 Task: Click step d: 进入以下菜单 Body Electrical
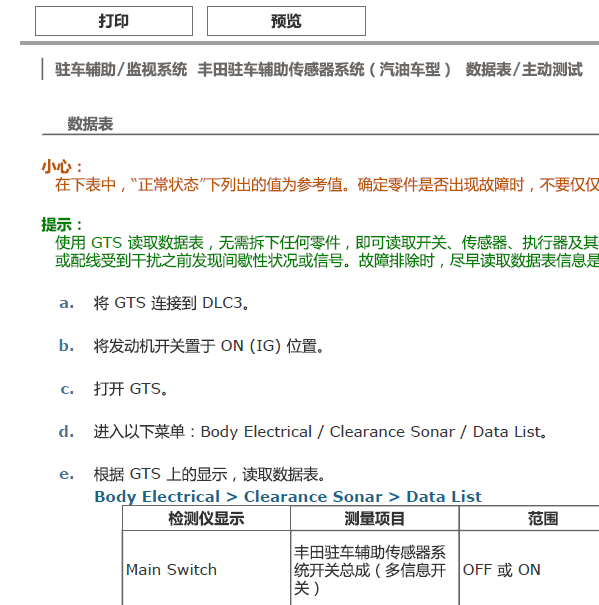click(320, 432)
